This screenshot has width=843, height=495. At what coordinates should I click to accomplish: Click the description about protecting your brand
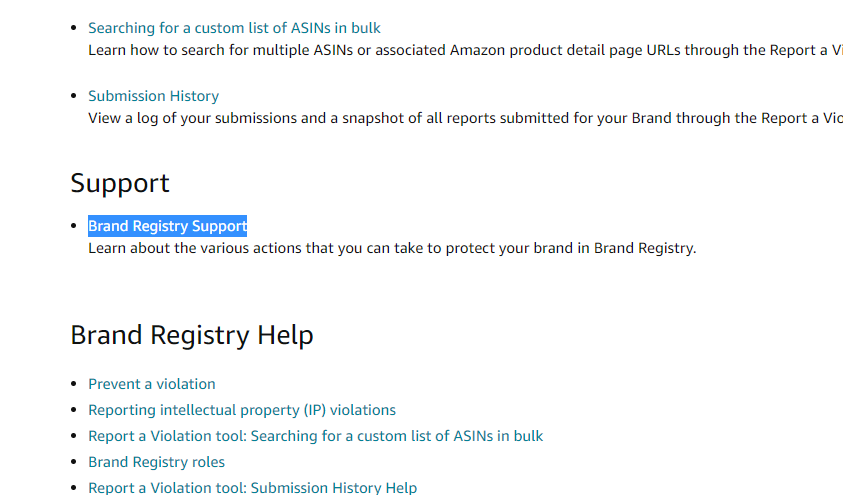[x=391, y=248]
